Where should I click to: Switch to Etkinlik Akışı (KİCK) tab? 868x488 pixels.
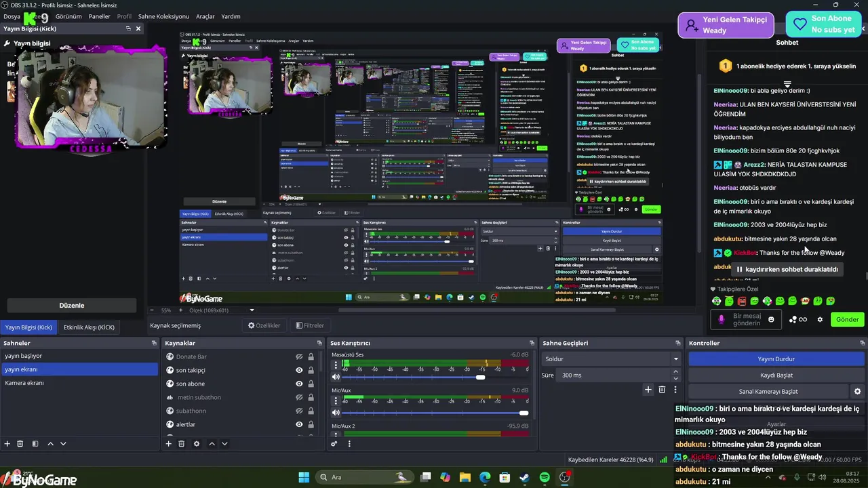pyautogui.click(x=89, y=327)
